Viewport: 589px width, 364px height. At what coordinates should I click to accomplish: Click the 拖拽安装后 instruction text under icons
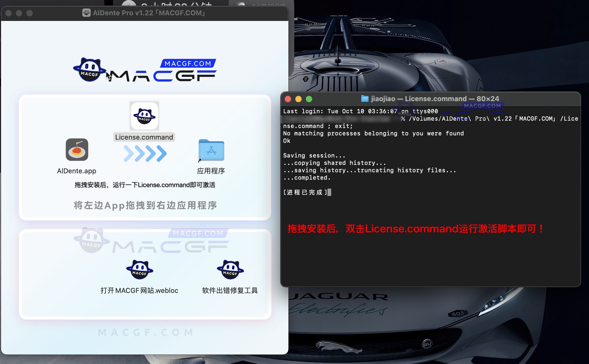click(x=144, y=185)
